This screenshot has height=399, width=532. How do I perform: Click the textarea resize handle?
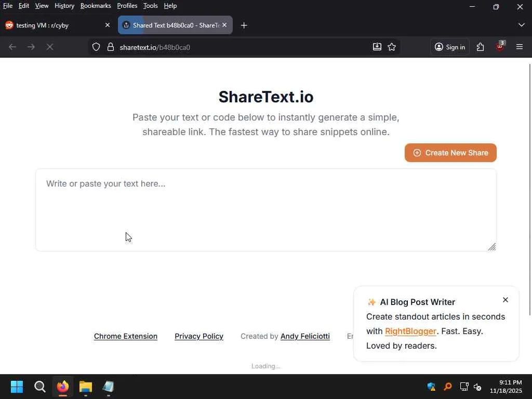tap(492, 247)
